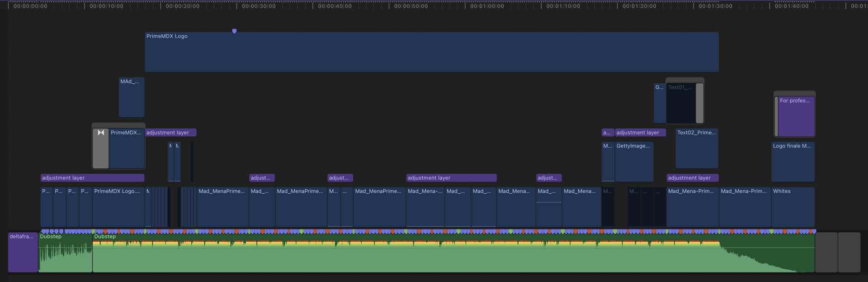Select the last gray clip at the timeline end
Image resolution: width=868 pixels, height=282 pixels.
tap(849, 252)
